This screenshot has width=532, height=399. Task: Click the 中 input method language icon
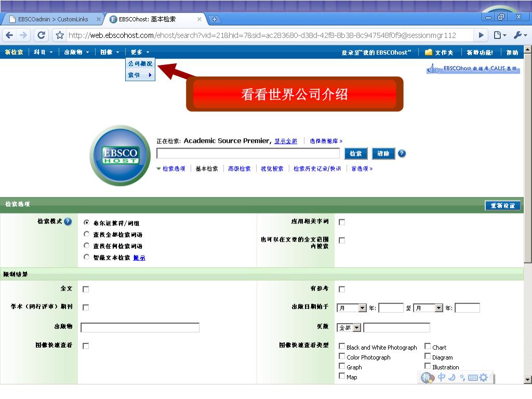(442, 377)
